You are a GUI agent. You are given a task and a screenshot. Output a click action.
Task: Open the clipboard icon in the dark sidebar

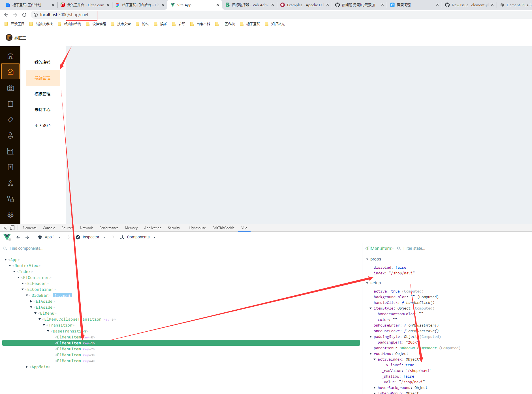click(10, 104)
